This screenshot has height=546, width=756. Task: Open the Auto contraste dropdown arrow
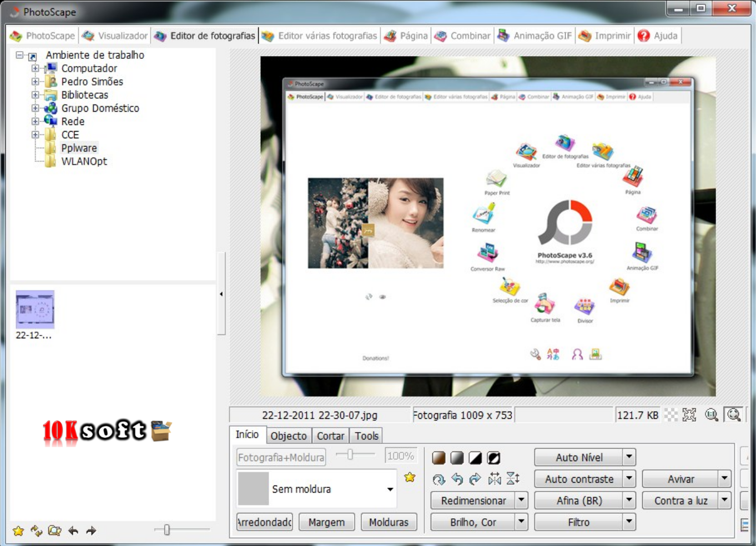pyautogui.click(x=629, y=479)
